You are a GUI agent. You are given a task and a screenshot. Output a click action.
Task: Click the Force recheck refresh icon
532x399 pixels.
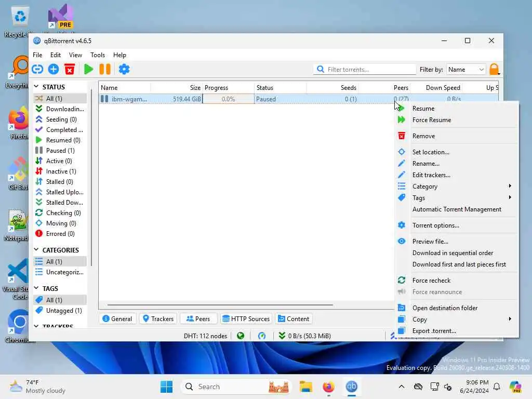pyautogui.click(x=402, y=280)
